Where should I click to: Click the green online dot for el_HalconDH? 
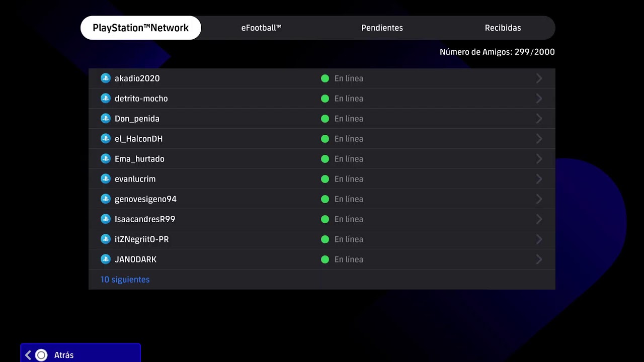pos(325,139)
